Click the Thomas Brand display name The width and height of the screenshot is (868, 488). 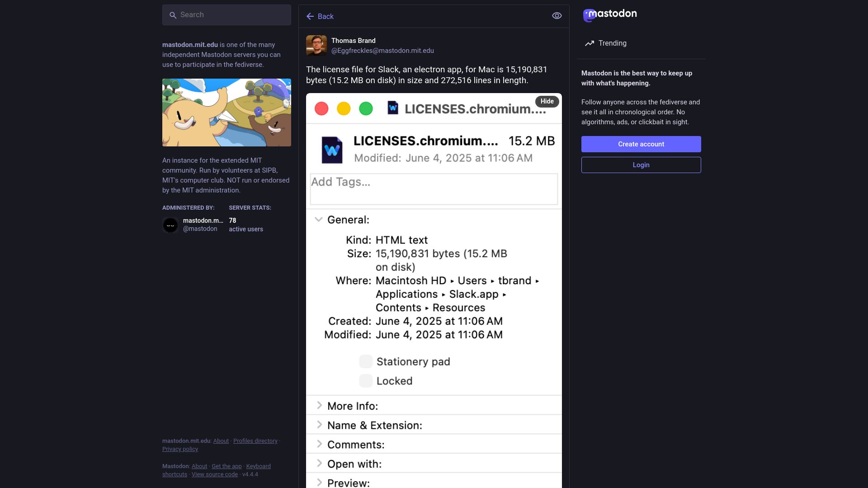[x=354, y=41]
